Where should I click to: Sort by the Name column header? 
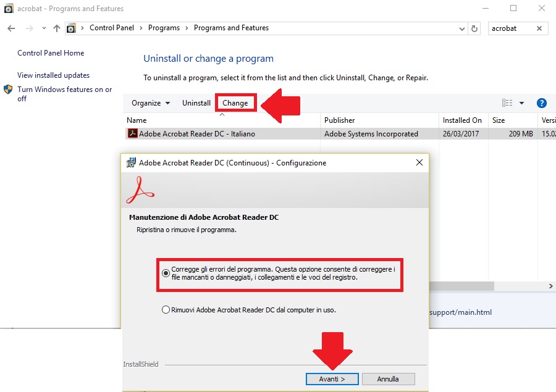222,120
